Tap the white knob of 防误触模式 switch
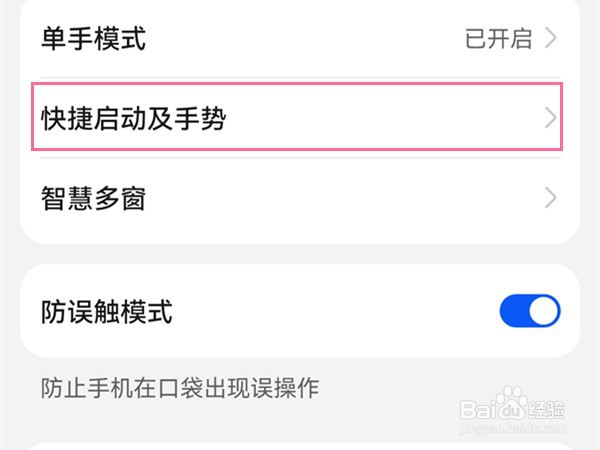600x450 pixels. tap(544, 311)
